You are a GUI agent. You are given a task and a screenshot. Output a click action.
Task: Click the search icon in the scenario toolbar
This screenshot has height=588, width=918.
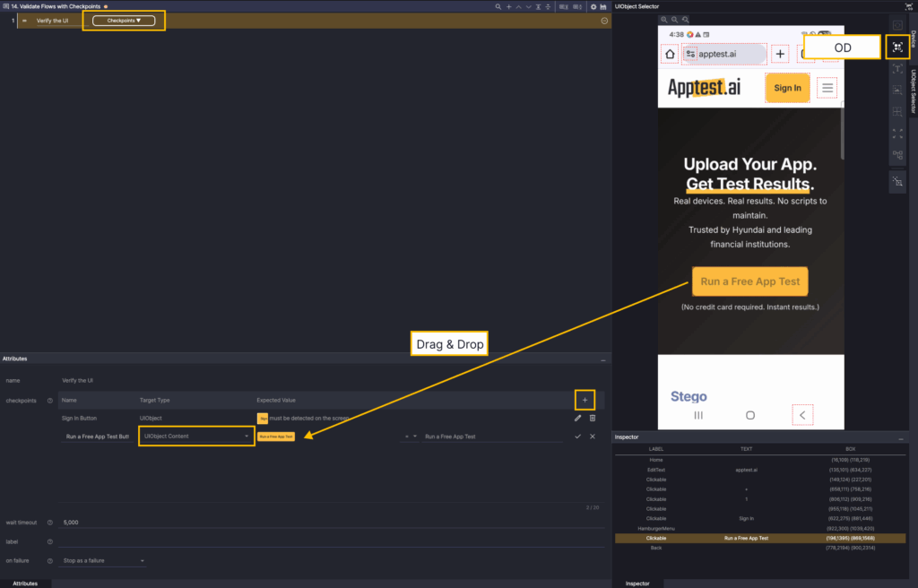498,6
